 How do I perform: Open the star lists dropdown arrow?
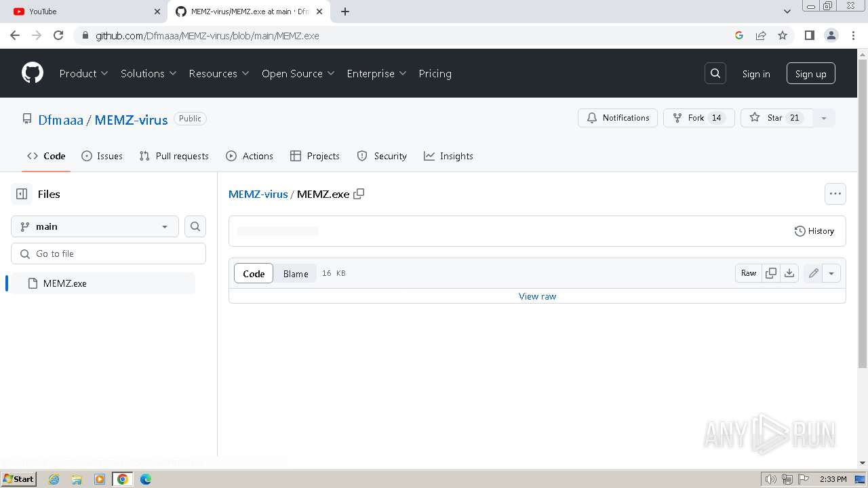[x=824, y=118]
